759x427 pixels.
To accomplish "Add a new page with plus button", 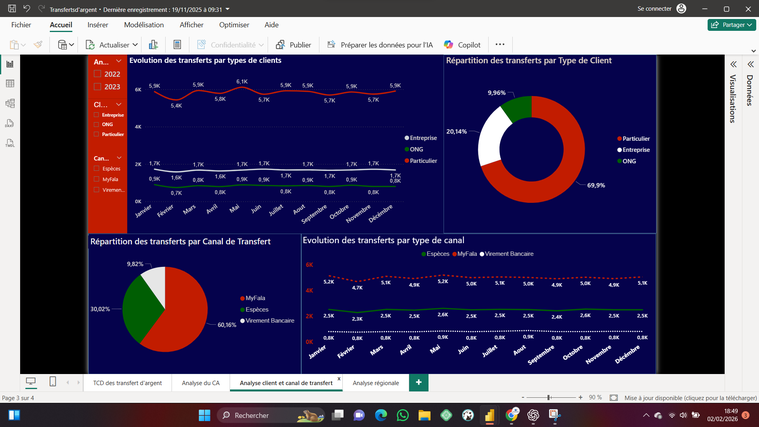I will coord(418,382).
